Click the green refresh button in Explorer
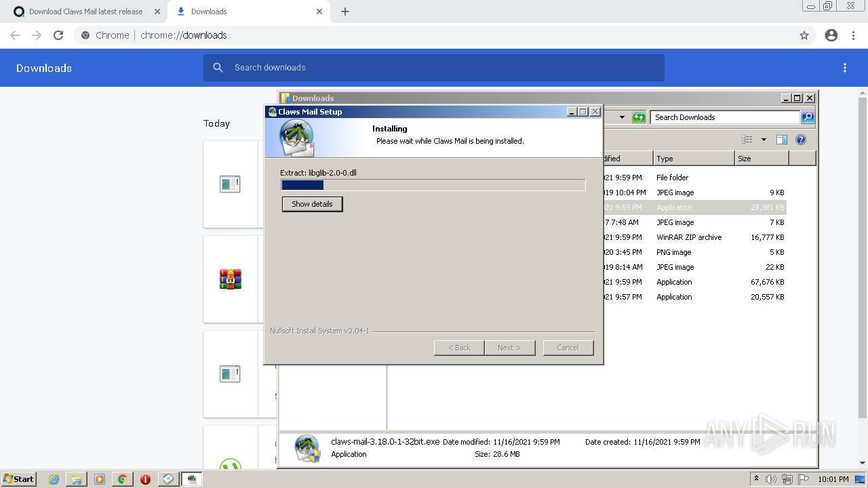The image size is (868, 488). click(639, 117)
